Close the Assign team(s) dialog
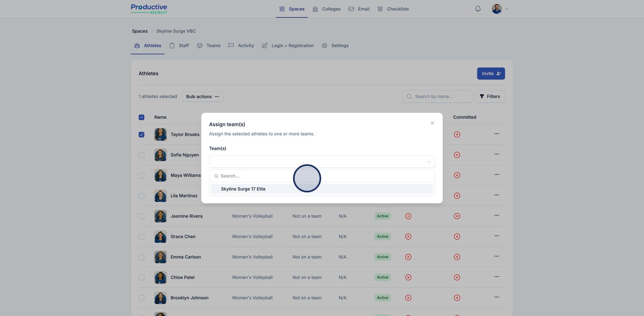Viewport: 644px width, 316px height. pos(432,123)
